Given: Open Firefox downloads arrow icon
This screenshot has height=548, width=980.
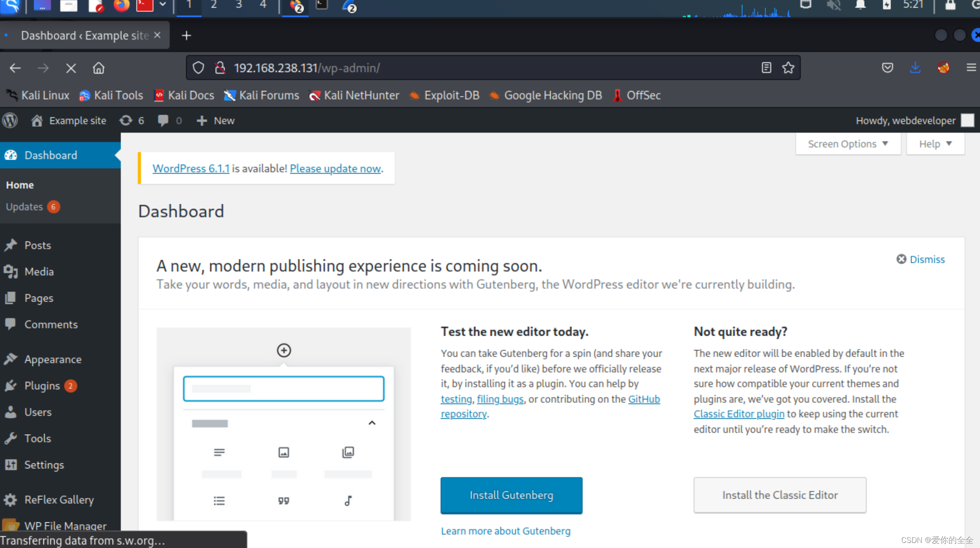Looking at the screenshot, I should 915,68.
